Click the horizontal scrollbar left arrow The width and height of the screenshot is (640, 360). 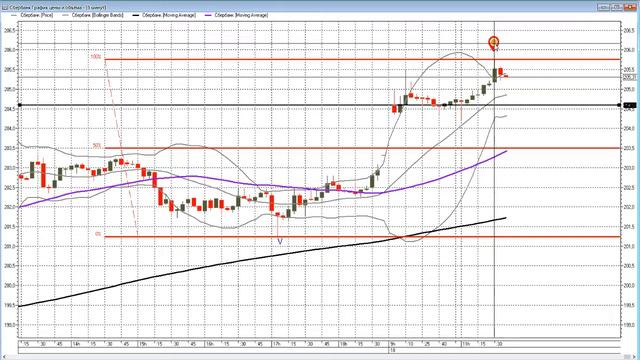[3, 357]
